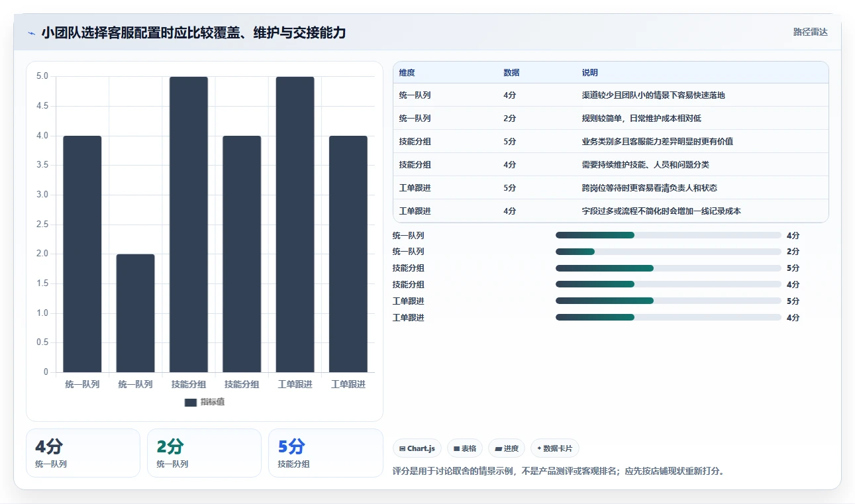Open the 4分 统一队列 data card
Image resolution: width=855 pixels, height=504 pixels.
(83, 453)
